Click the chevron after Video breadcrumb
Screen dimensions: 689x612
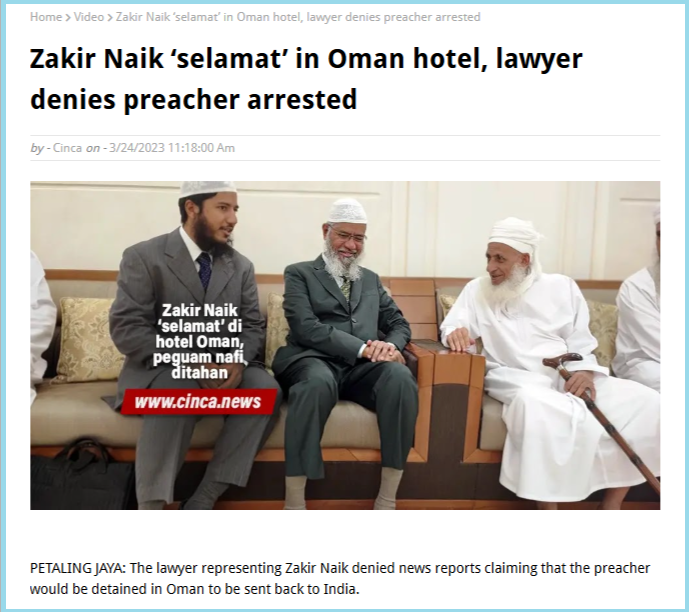click(x=110, y=18)
